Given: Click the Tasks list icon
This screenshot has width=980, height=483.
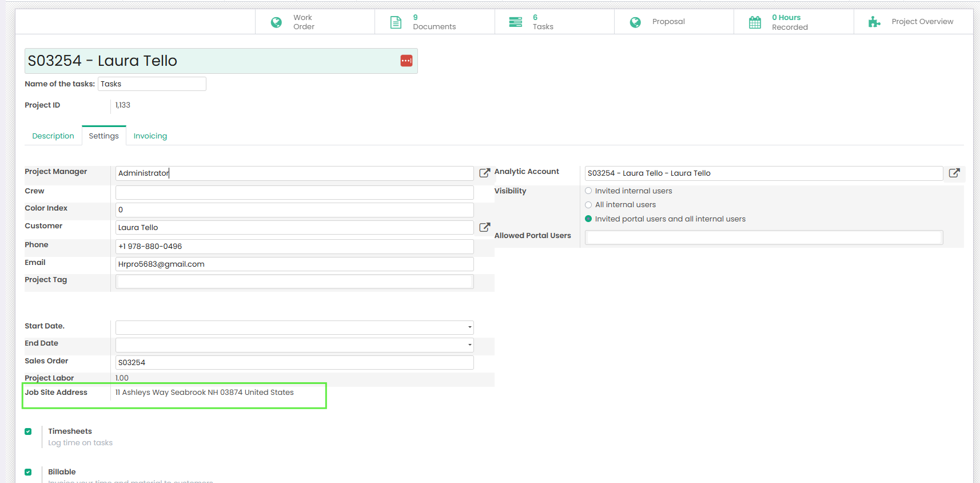Looking at the screenshot, I should tap(515, 22).
